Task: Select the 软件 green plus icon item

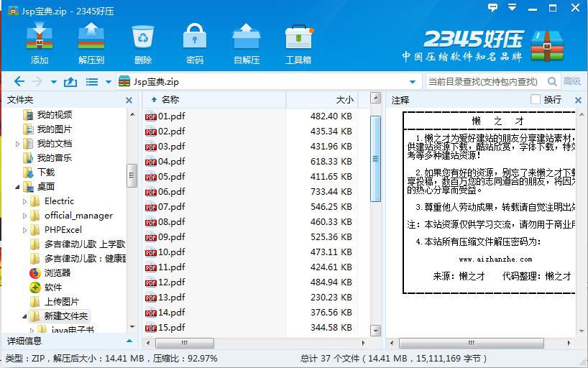Action: (x=35, y=287)
